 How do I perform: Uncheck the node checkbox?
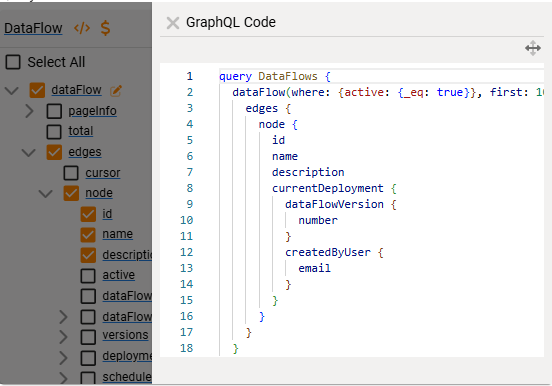(x=71, y=193)
